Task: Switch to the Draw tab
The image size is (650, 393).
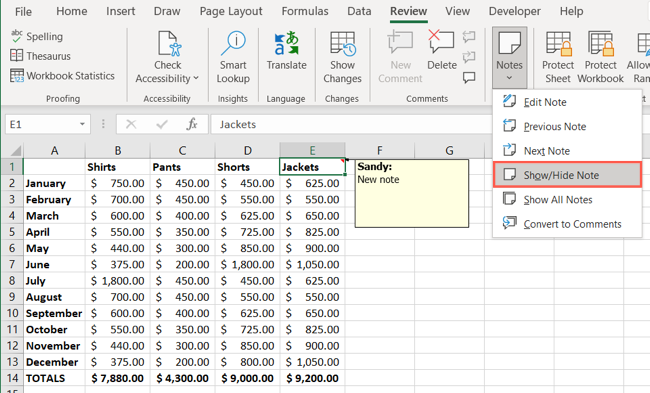Action: [167, 11]
